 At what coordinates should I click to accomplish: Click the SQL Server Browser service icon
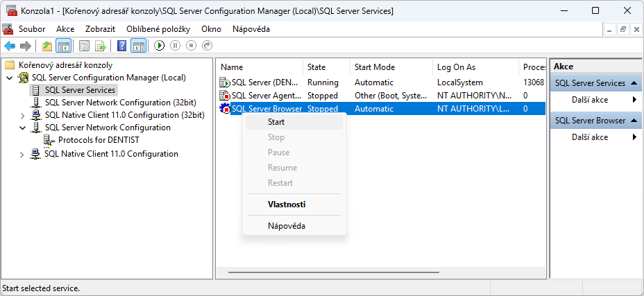click(x=225, y=109)
